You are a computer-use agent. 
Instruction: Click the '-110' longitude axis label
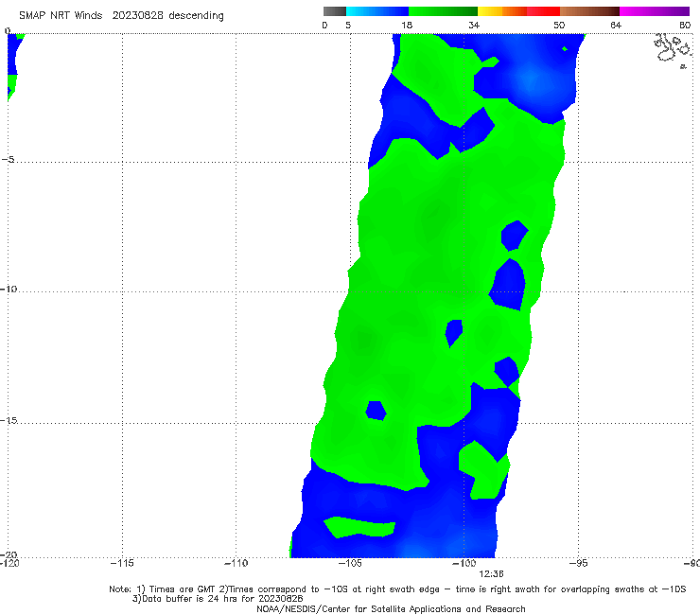(236, 563)
